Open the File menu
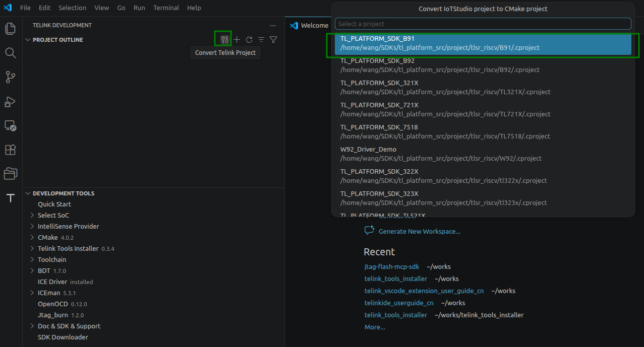 click(x=25, y=8)
